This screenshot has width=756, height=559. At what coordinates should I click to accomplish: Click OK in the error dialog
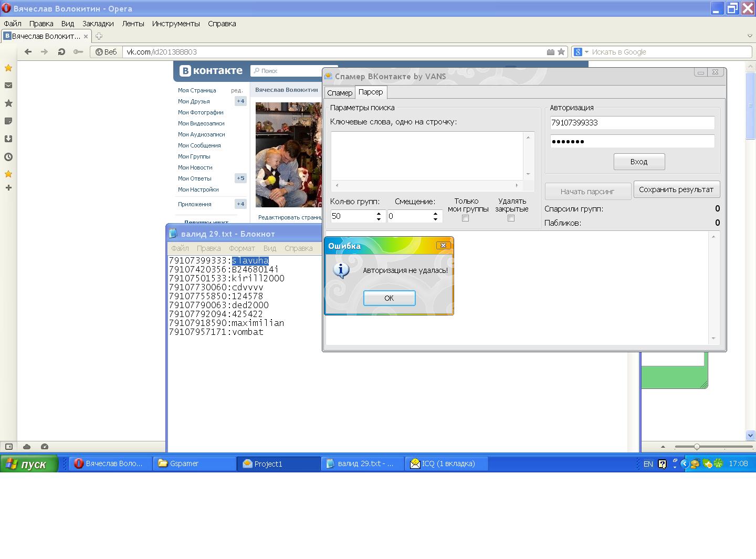[389, 298]
